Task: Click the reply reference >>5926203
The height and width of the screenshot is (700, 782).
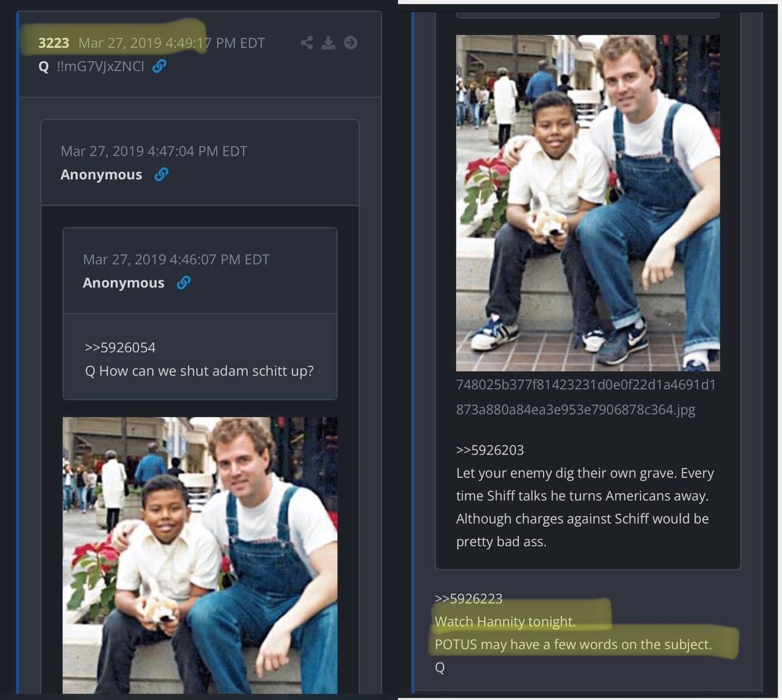Action: (490, 450)
